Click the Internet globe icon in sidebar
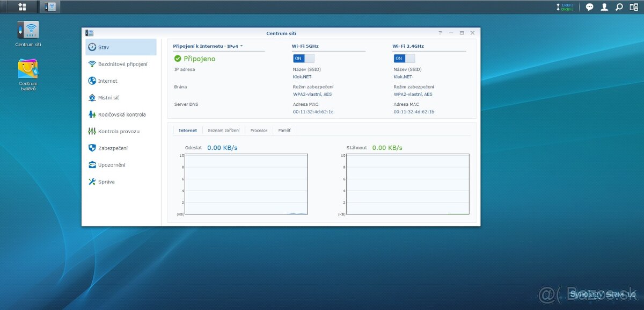644x310 pixels. coord(92,81)
